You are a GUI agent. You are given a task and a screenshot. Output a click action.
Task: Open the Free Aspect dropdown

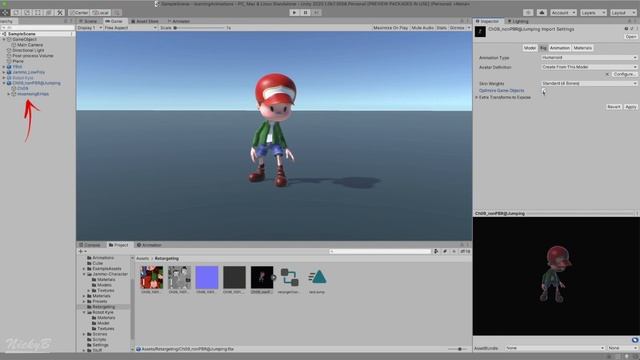pyautogui.click(x=131, y=28)
